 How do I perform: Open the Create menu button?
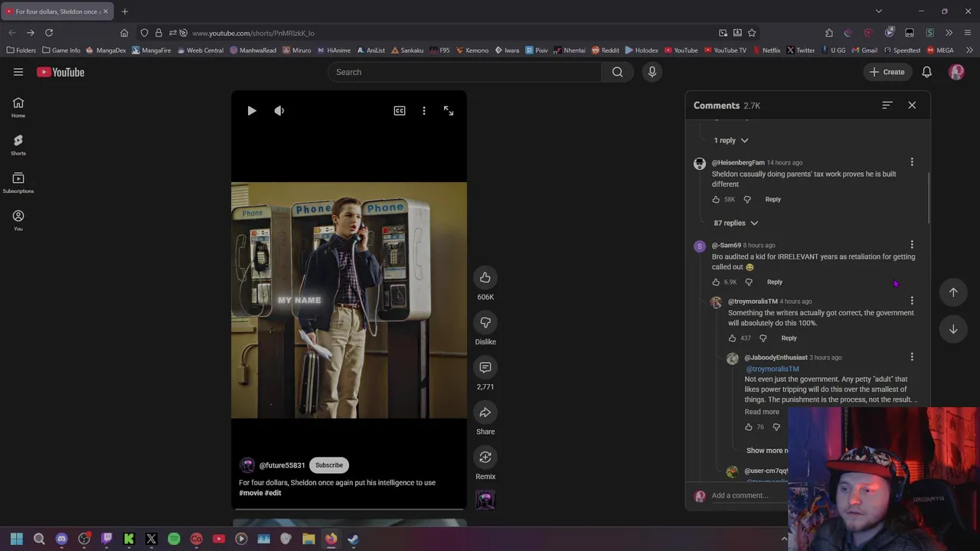[x=887, y=72]
